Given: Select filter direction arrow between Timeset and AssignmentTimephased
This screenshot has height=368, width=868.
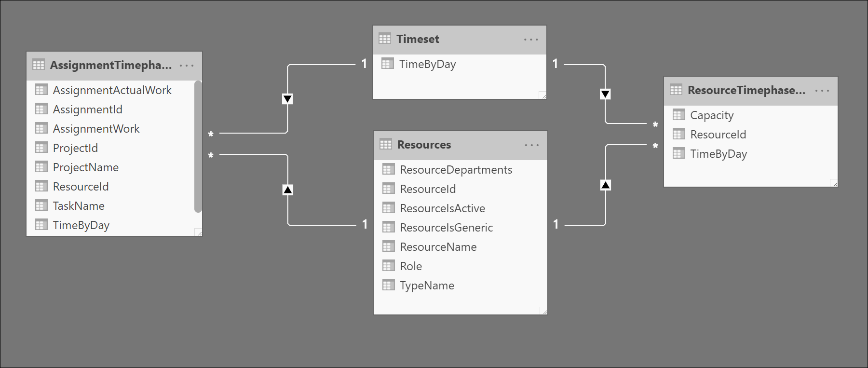Looking at the screenshot, I should pyautogui.click(x=287, y=99).
